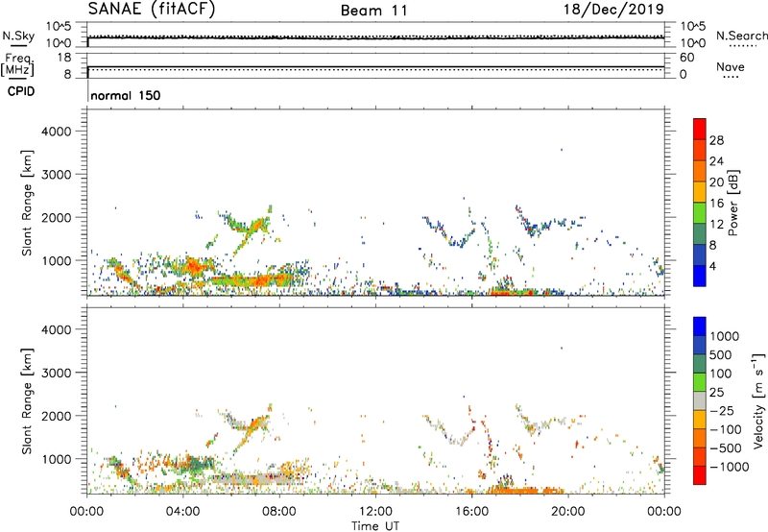Select the 24 label on Power colorbar

(x=716, y=161)
